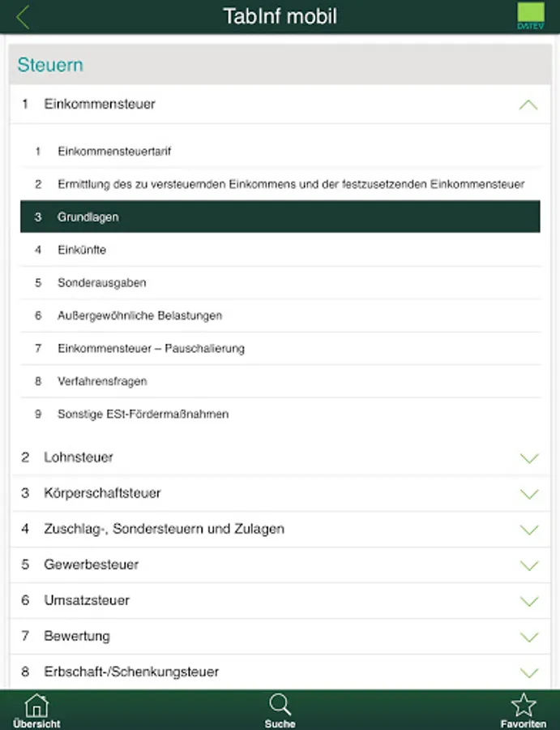Image resolution: width=560 pixels, height=730 pixels.
Task: Tap the back arrow in the header
Action: click(x=22, y=15)
